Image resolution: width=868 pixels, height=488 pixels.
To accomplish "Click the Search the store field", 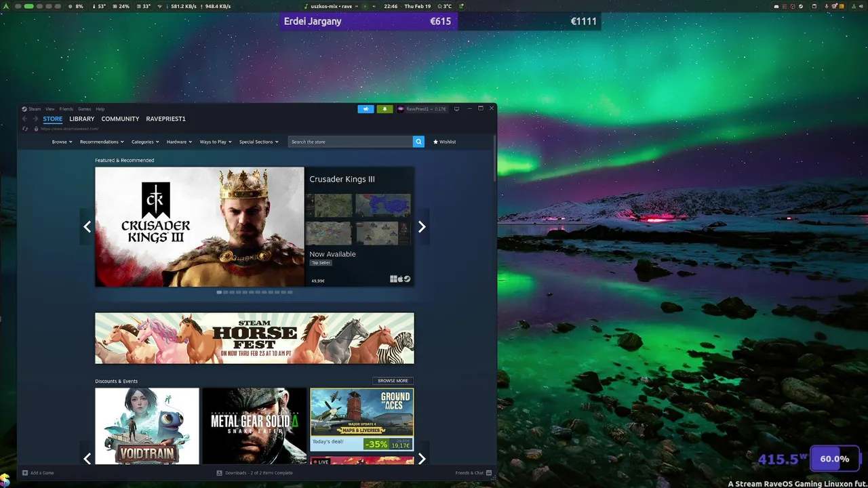I will point(351,142).
